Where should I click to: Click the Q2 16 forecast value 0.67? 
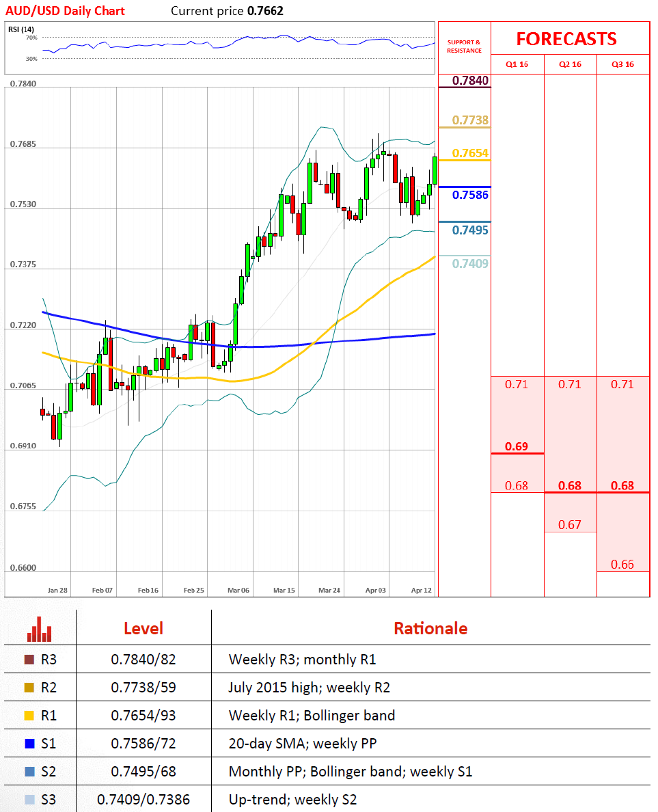coord(569,525)
